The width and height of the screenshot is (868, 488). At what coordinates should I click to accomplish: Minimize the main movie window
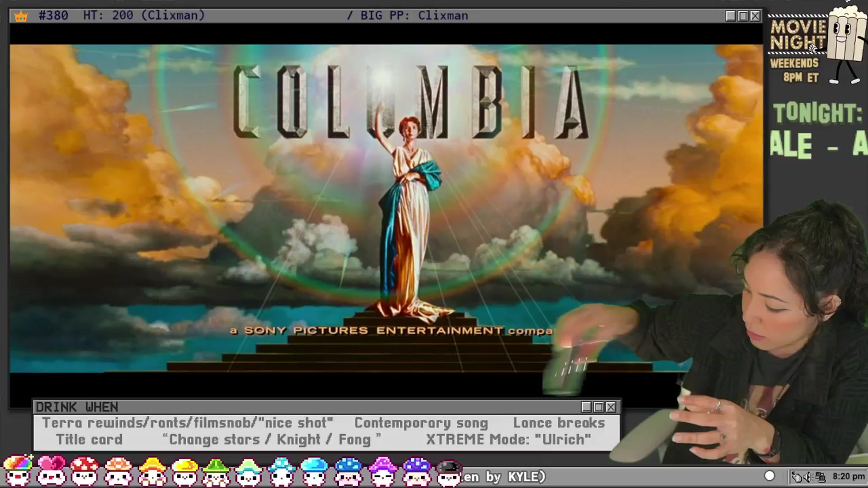click(731, 16)
